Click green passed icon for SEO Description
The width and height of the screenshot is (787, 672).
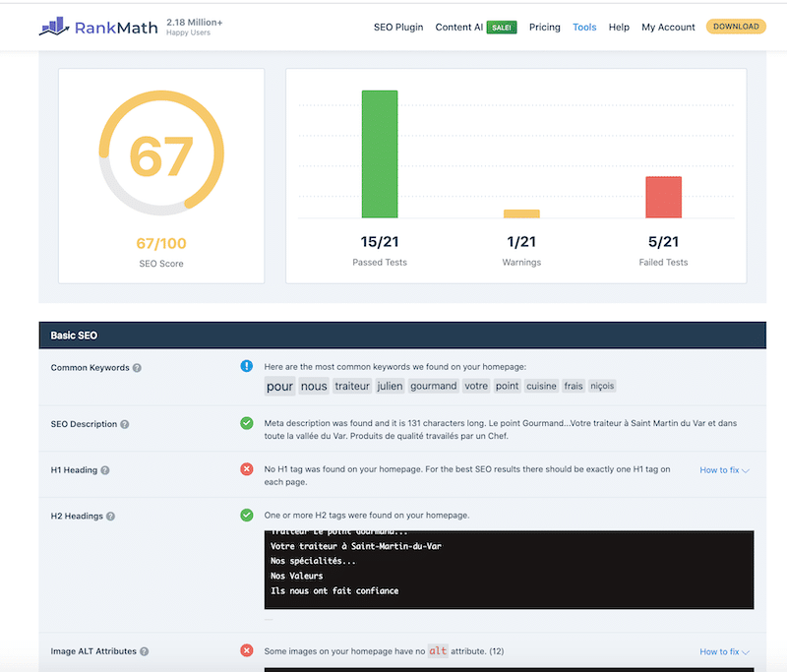247,423
